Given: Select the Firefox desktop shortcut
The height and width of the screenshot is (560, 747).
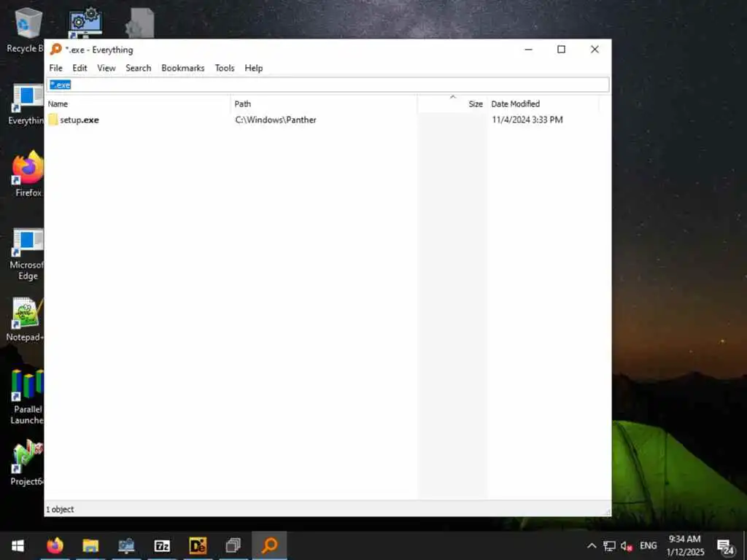Looking at the screenshot, I should [x=28, y=174].
